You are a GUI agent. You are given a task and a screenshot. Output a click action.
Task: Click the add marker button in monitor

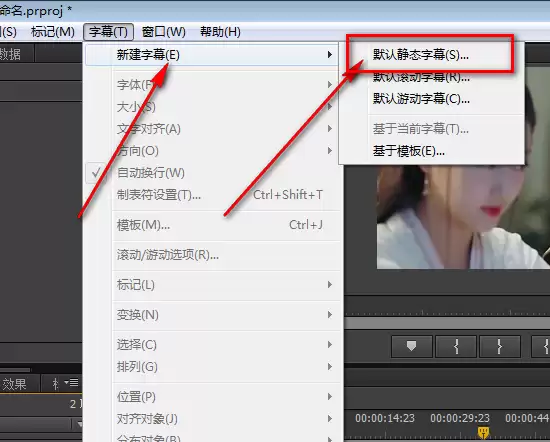411,347
